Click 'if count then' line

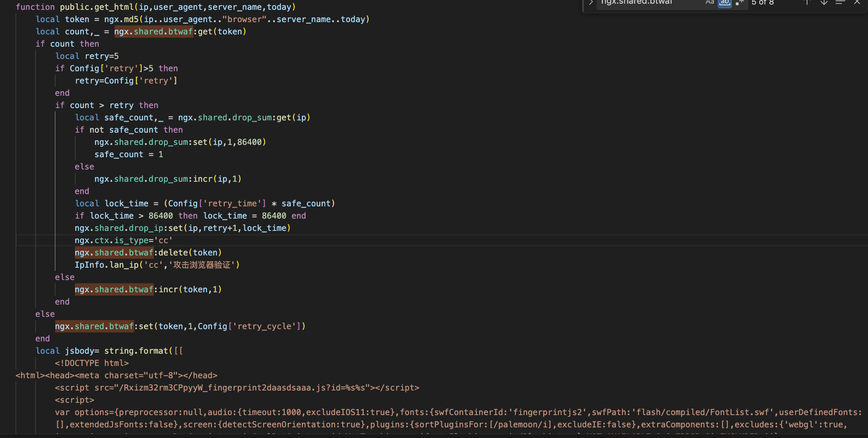67,44
